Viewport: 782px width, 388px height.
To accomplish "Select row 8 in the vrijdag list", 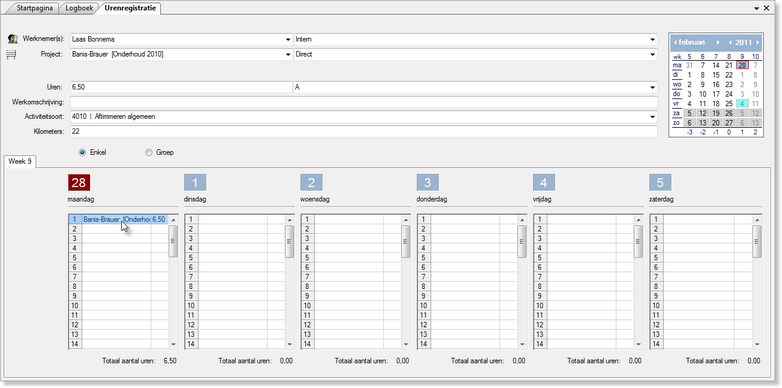I will point(584,287).
